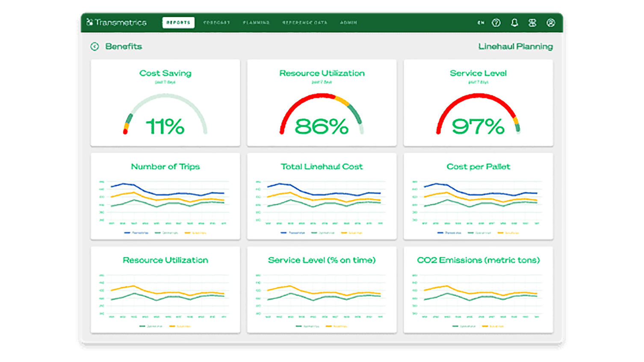Open the user profile account icon
Screen dimensions: 644x362
(x=550, y=23)
